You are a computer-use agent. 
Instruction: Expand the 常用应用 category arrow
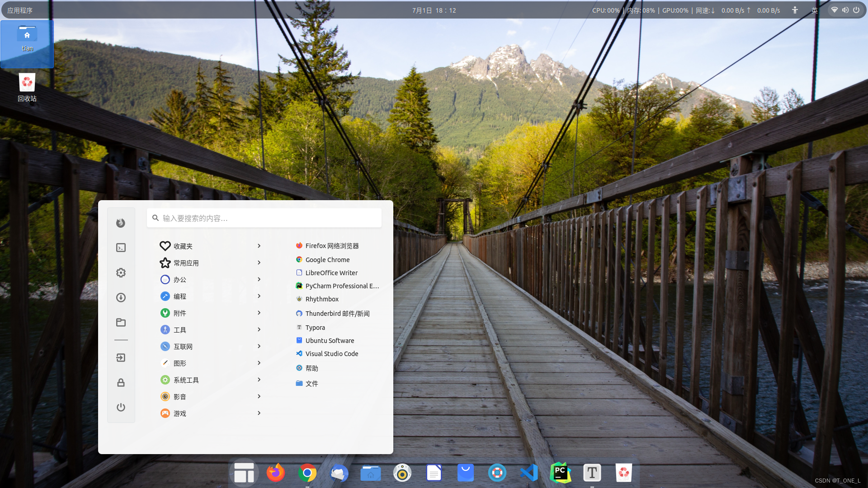pos(259,263)
